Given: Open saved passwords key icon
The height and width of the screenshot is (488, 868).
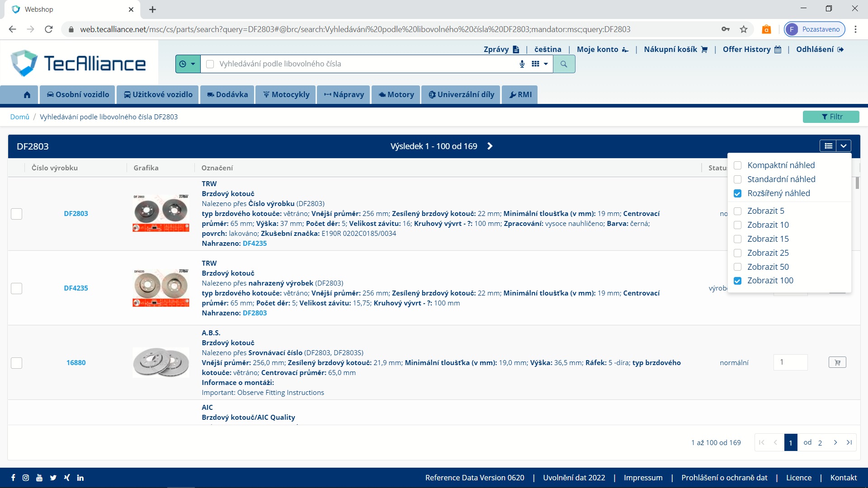Looking at the screenshot, I should (x=726, y=29).
